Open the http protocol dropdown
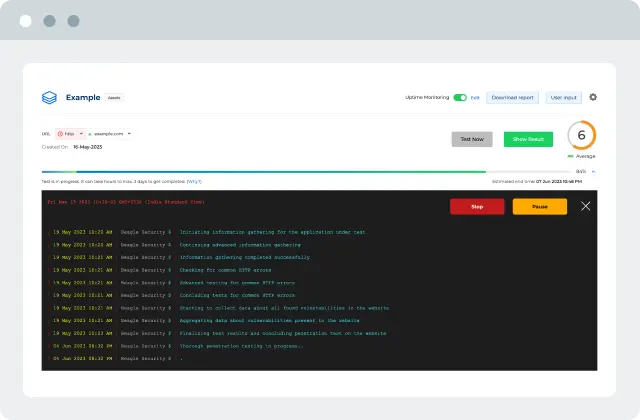This screenshot has width=640, height=420. coord(70,134)
